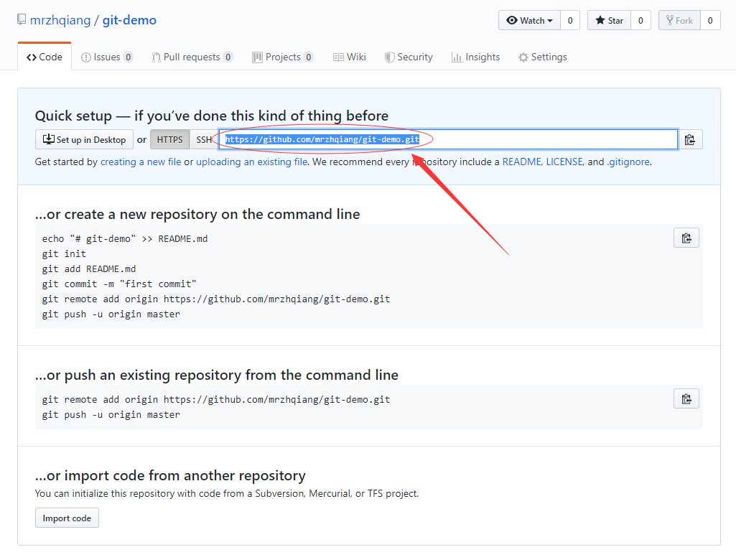736x560 pixels.
Task: Expand the Watch dropdown
Action: 529,20
